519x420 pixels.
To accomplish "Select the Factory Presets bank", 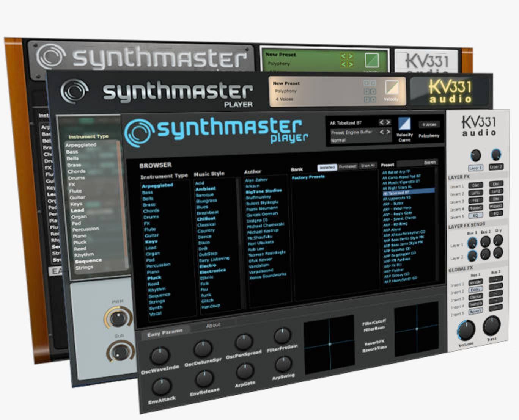I will pos(308,177).
